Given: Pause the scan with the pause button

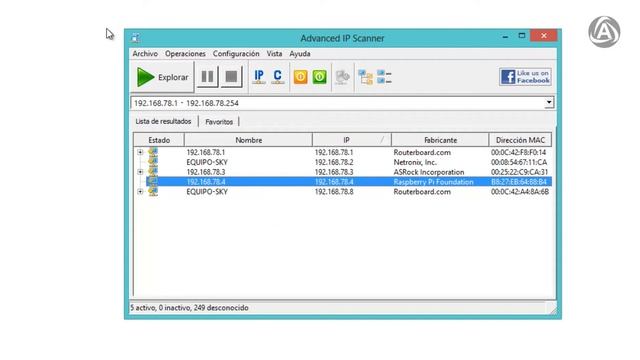Looking at the screenshot, I should (207, 77).
